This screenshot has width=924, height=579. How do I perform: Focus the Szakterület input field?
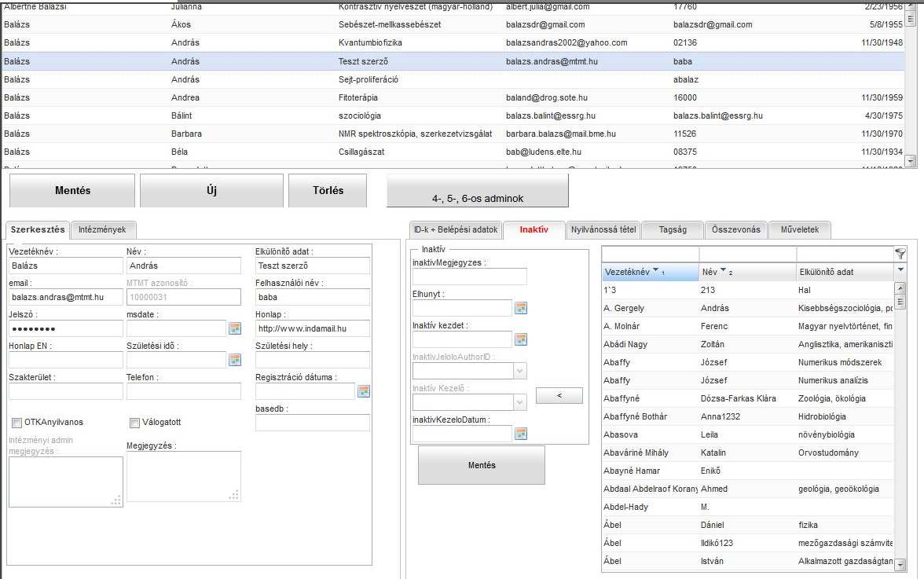[65, 391]
